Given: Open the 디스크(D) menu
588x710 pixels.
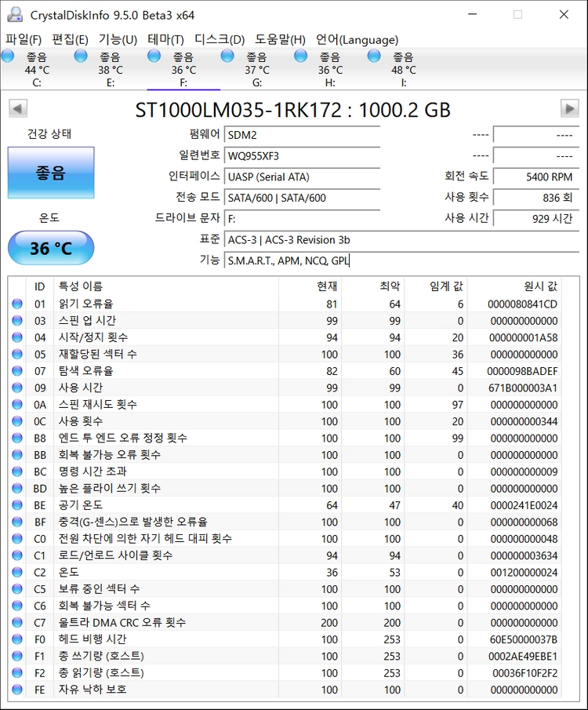Looking at the screenshot, I should pos(220,40).
